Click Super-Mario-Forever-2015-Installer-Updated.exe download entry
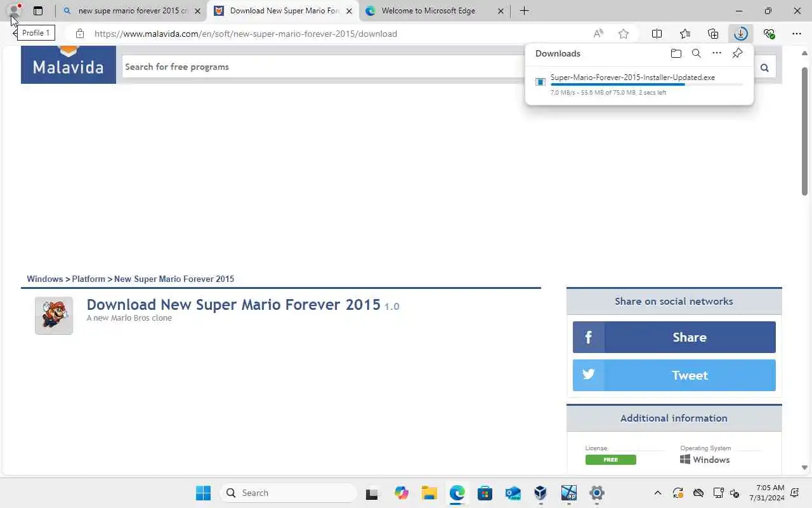This screenshot has width=812, height=508. coord(639,84)
